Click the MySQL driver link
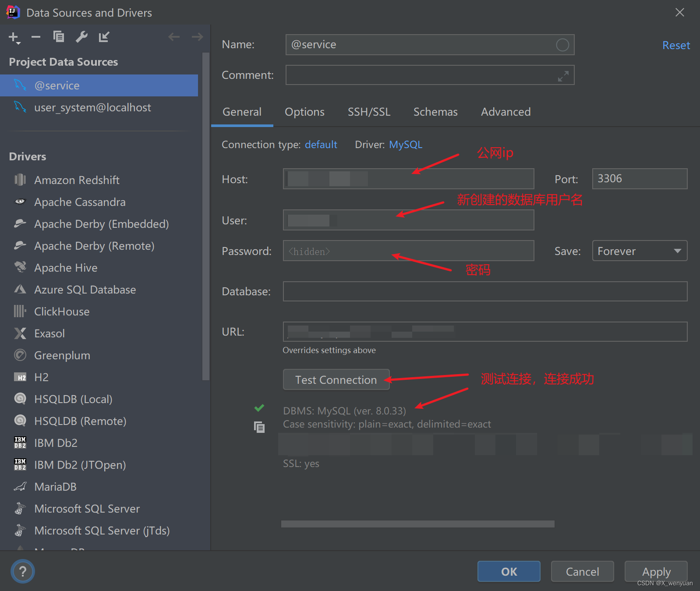This screenshot has width=700, height=591. point(406,145)
